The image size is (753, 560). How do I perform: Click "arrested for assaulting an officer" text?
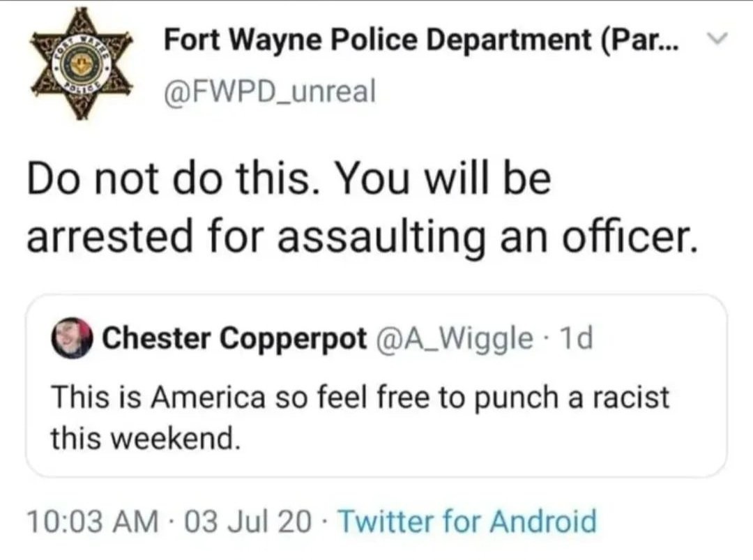(361, 237)
